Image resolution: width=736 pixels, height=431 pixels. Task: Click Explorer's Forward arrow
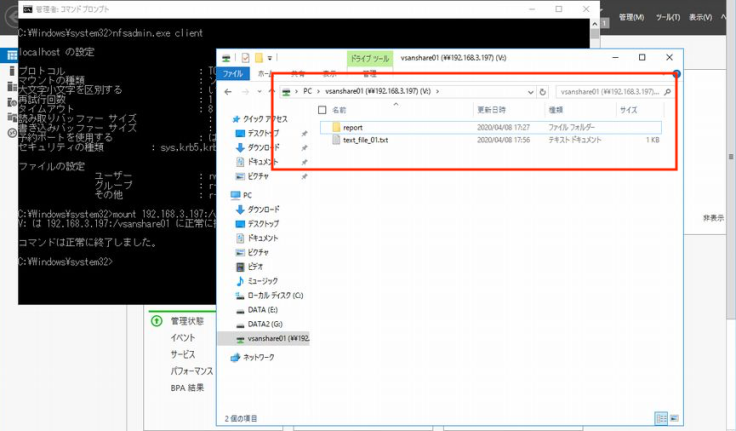(245, 92)
